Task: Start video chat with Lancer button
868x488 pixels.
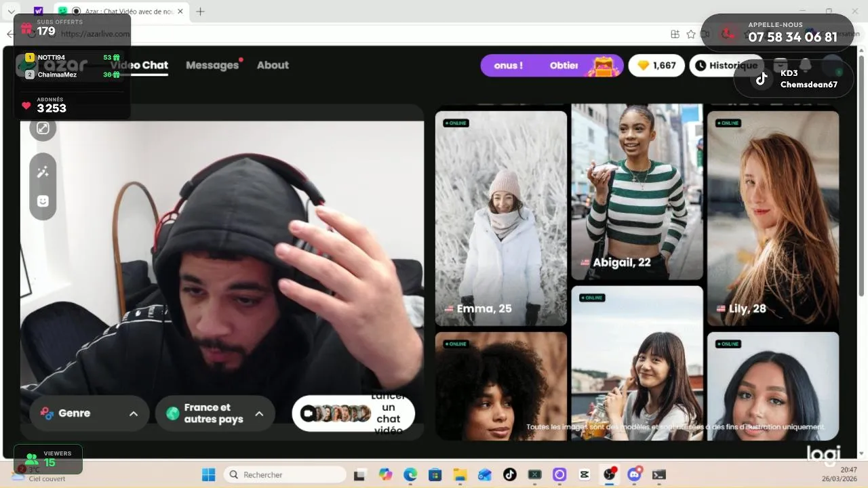Action: point(353,413)
